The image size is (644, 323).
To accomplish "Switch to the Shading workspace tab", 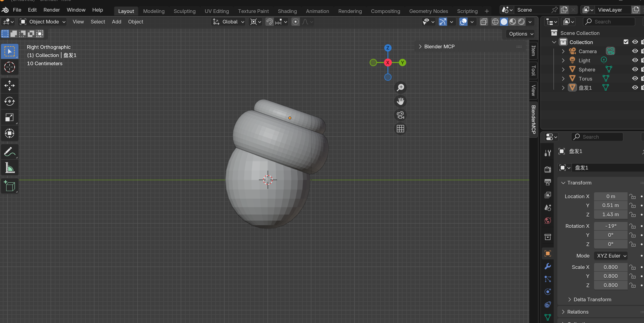I will [287, 11].
